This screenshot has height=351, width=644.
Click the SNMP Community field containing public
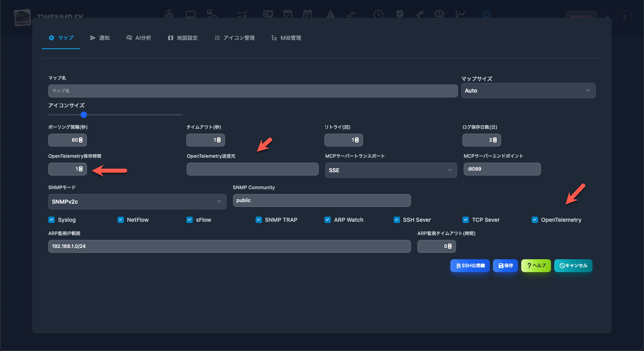point(322,200)
